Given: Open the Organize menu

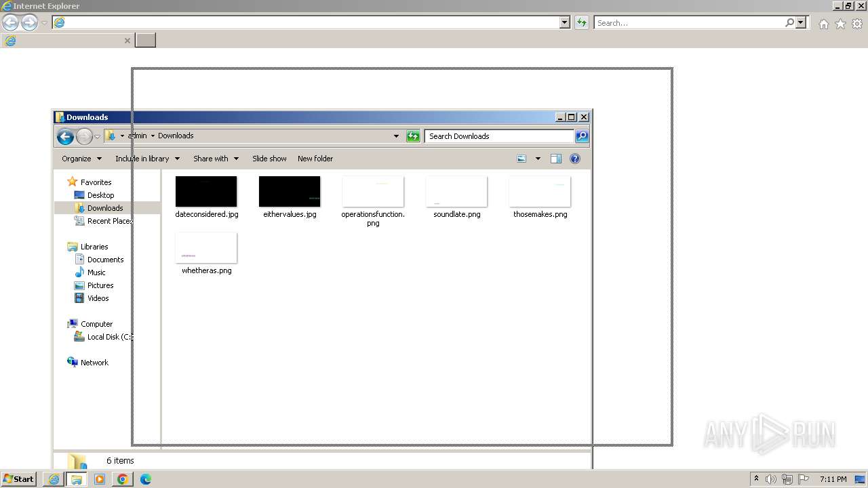Looking at the screenshot, I should click(81, 159).
